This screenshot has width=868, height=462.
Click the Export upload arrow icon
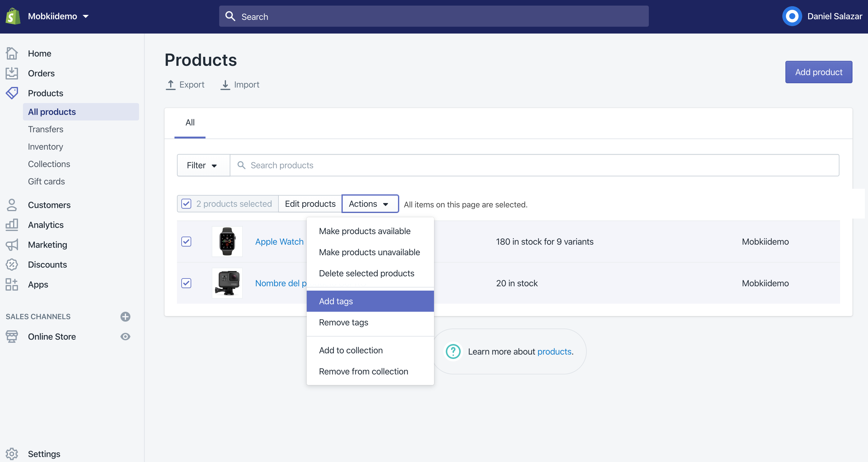[x=170, y=84]
